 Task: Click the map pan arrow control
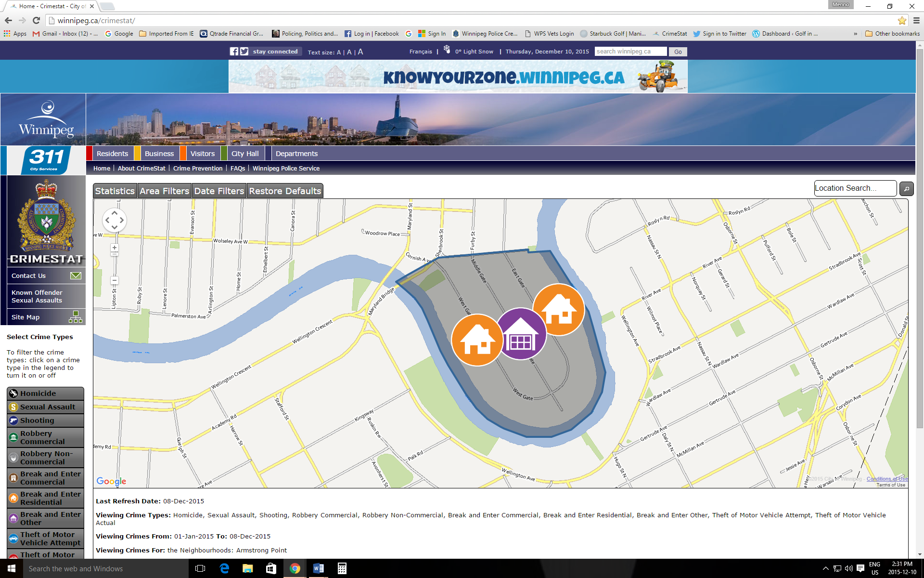point(115,220)
